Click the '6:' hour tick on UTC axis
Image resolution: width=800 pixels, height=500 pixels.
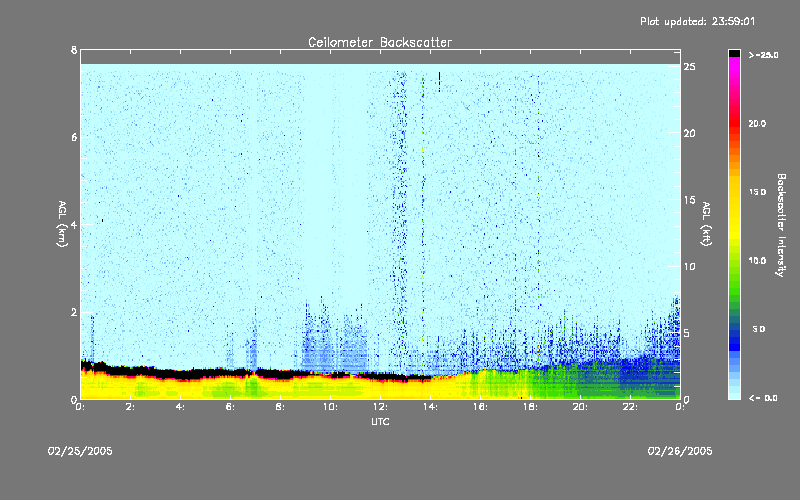click(231, 407)
